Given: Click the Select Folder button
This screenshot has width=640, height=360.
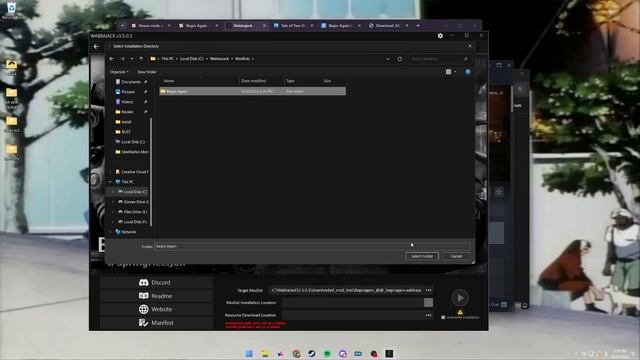Looking at the screenshot, I should pos(422,256).
